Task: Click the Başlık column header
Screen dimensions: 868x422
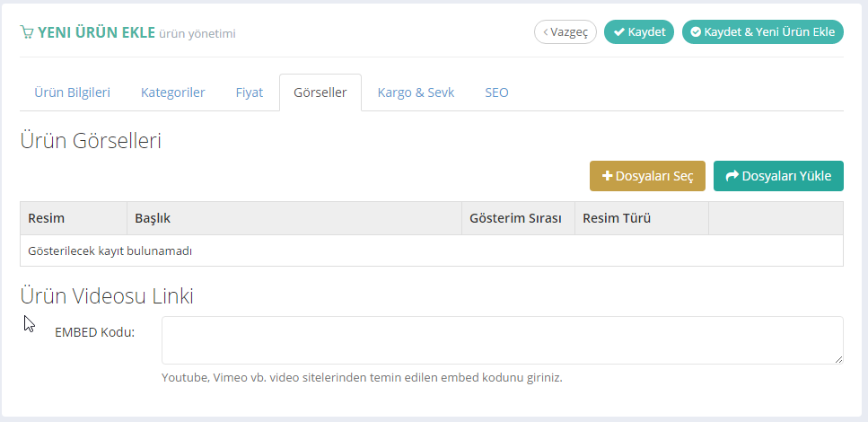Action: click(153, 218)
